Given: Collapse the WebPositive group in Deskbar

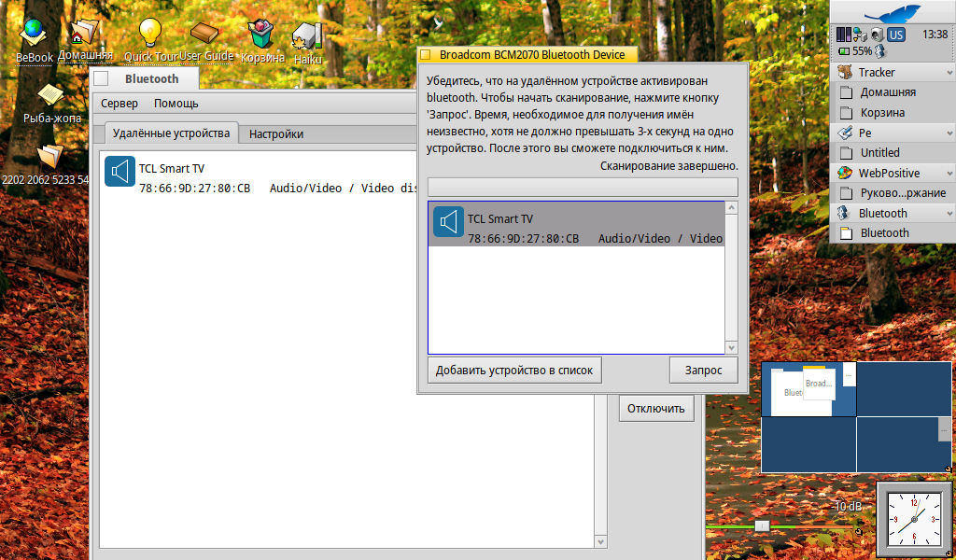Looking at the screenshot, I should [949, 174].
